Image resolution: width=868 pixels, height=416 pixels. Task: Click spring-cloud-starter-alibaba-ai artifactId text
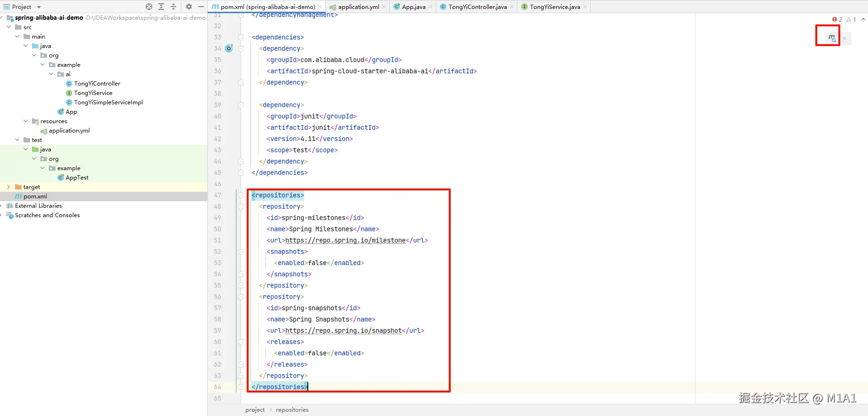(x=370, y=71)
